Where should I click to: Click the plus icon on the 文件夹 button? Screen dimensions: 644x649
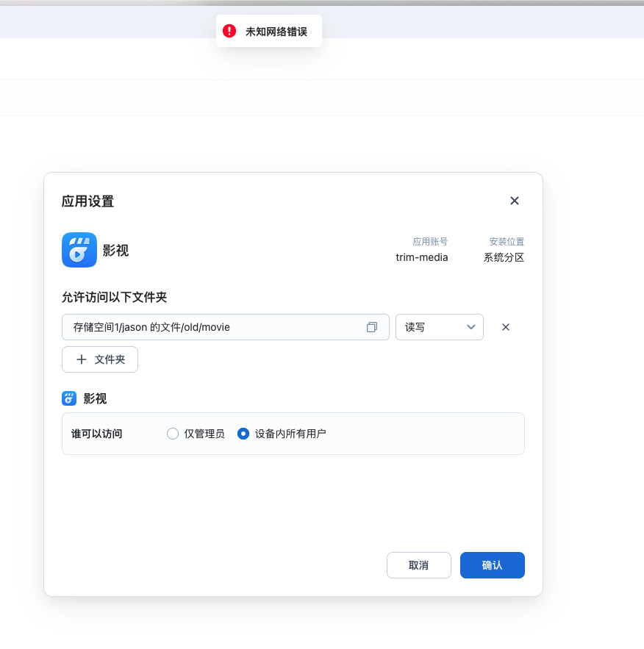(x=82, y=359)
